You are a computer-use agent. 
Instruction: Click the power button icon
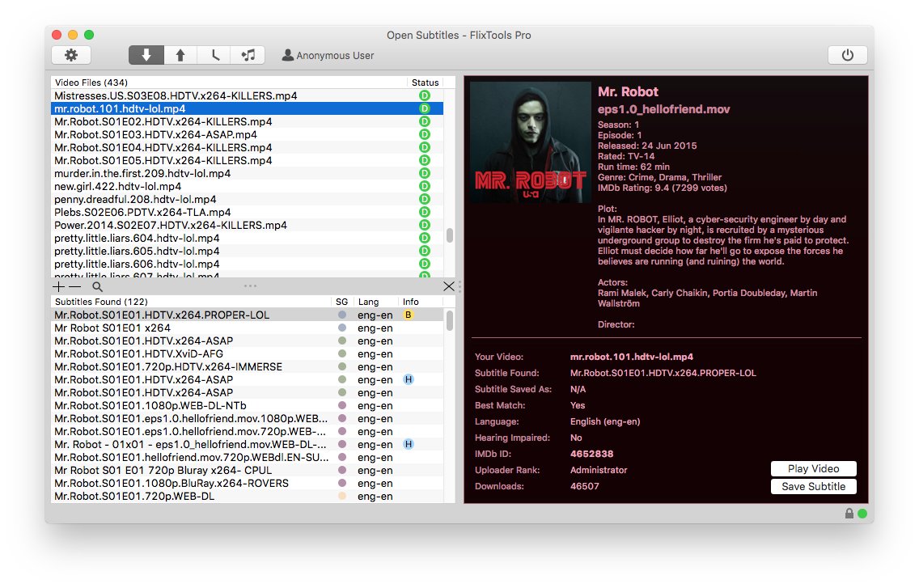[847, 55]
